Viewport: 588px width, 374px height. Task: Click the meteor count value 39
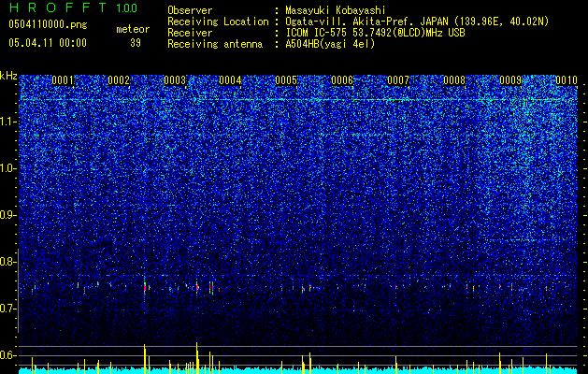136,43
